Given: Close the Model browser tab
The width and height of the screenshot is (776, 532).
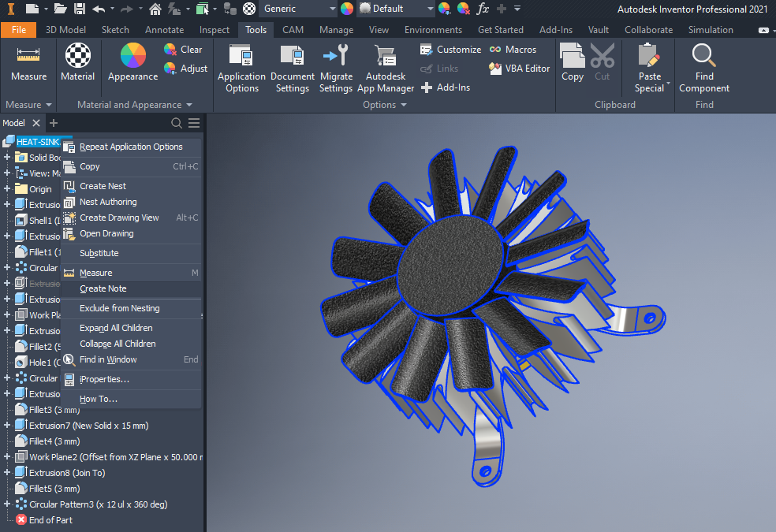Looking at the screenshot, I should [x=36, y=123].
